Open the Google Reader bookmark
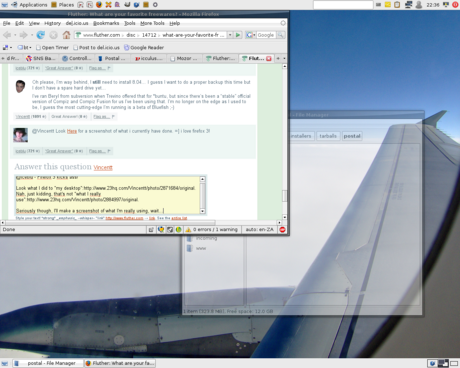460x368 pixels. (x=144, y=48)
